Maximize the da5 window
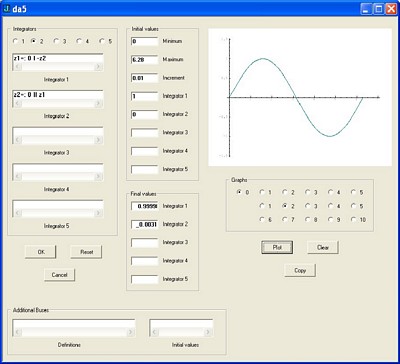The height and width of the screenshot is (364, 400). pos(379,9)
